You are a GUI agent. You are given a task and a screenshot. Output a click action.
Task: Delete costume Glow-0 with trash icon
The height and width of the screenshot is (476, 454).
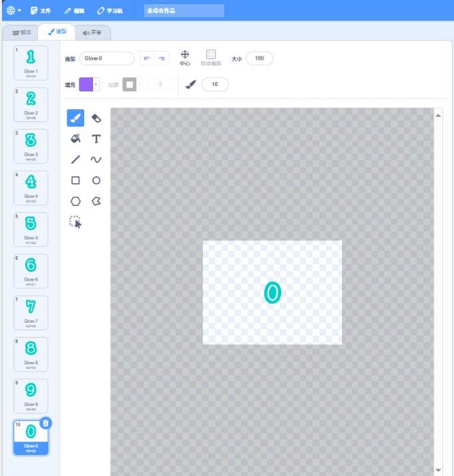point(45,423)
